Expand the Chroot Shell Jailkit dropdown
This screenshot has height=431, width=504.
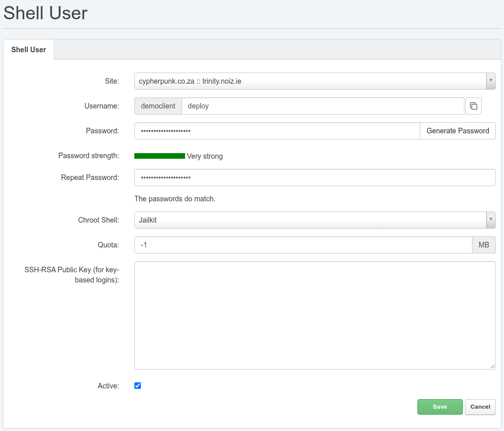pos(315,220)
